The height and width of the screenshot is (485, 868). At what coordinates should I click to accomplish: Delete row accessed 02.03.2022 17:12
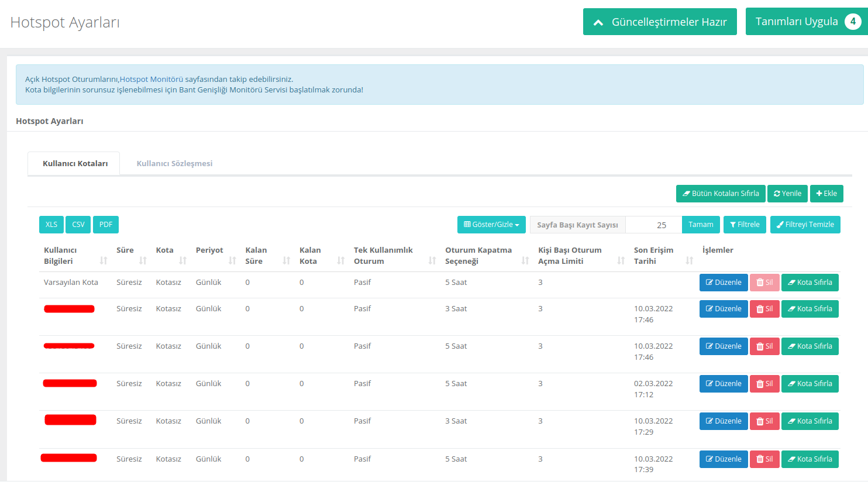[764, 384]
